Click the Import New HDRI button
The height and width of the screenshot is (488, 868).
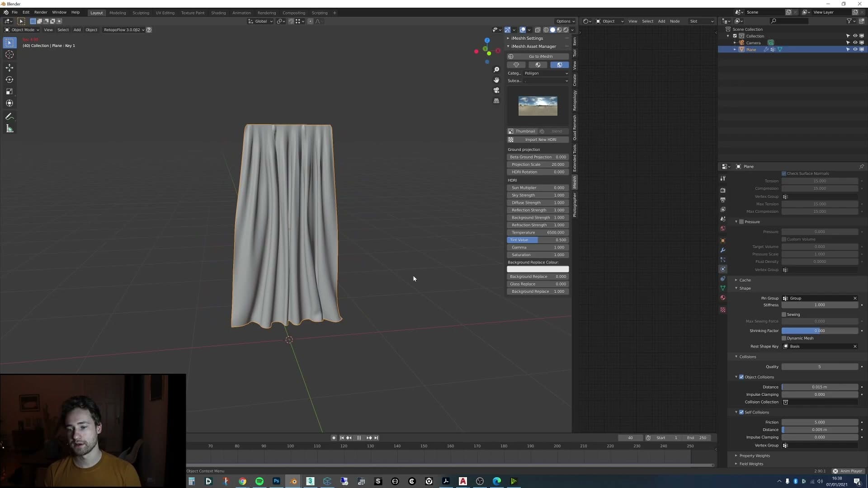538,140
